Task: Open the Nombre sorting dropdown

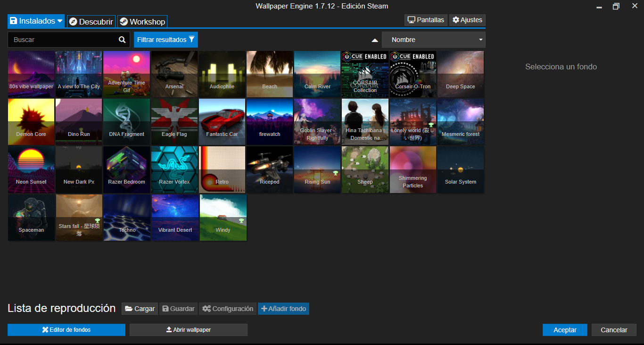Action: (433, 40)
